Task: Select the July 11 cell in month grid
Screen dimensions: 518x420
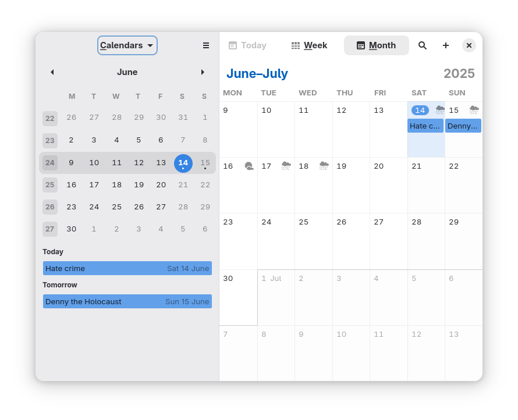Action: 389,353
